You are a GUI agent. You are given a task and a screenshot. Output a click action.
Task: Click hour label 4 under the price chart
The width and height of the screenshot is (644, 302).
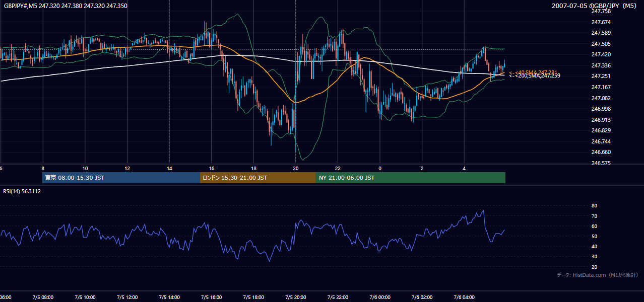tap(464, 169)
